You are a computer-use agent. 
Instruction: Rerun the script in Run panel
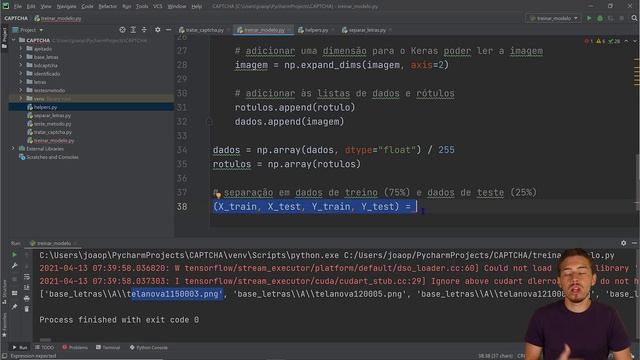(x=14, y=255)
